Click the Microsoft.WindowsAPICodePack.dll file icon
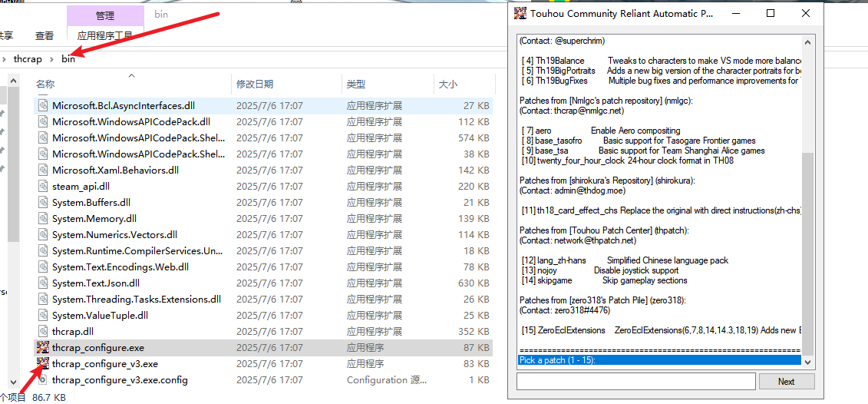 point(43,121)
